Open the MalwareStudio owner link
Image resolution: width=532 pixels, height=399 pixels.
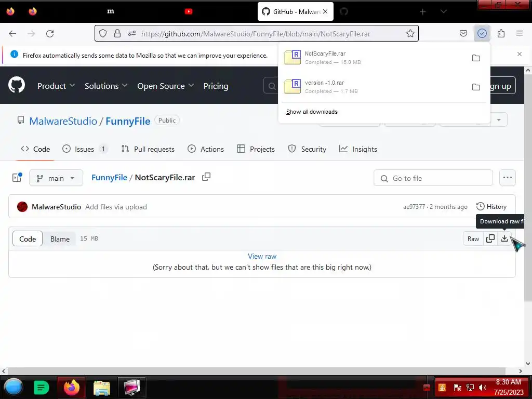coord(63,121)
